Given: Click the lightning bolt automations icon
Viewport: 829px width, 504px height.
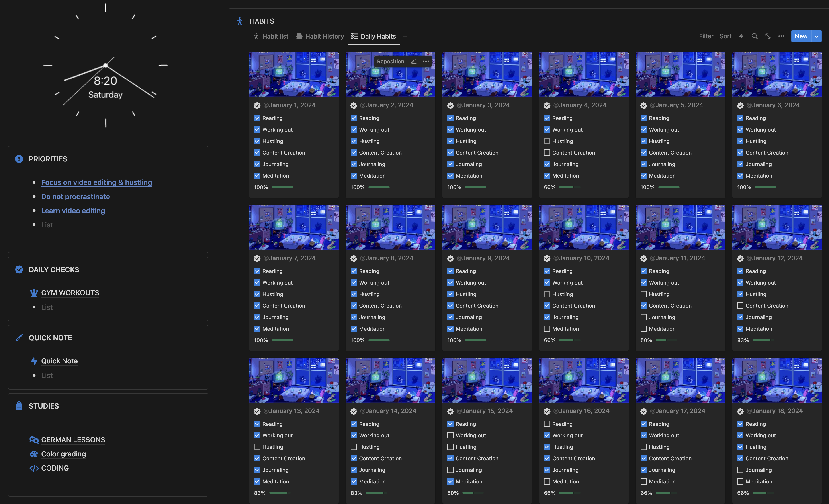Looking at the screenshot, I should coord(741,36).
